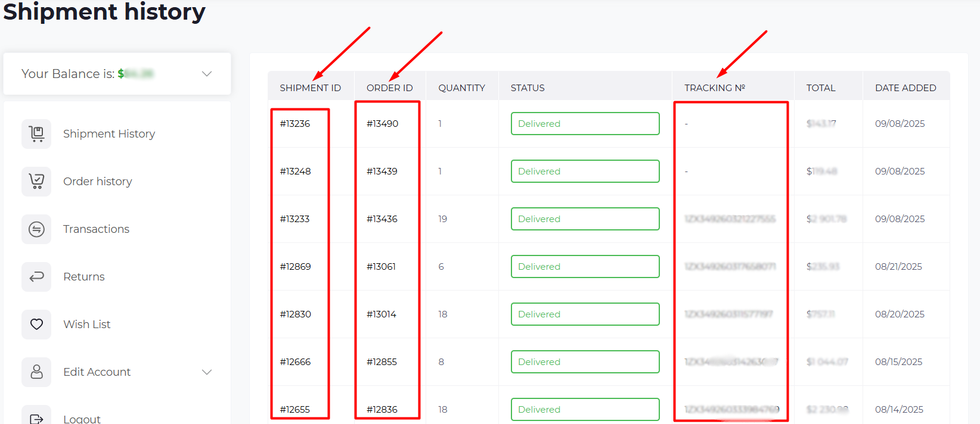The height and width of the screenshot is (424, 980).
Task: Click shipment ID #12869
Action: (x=296, y=267)
